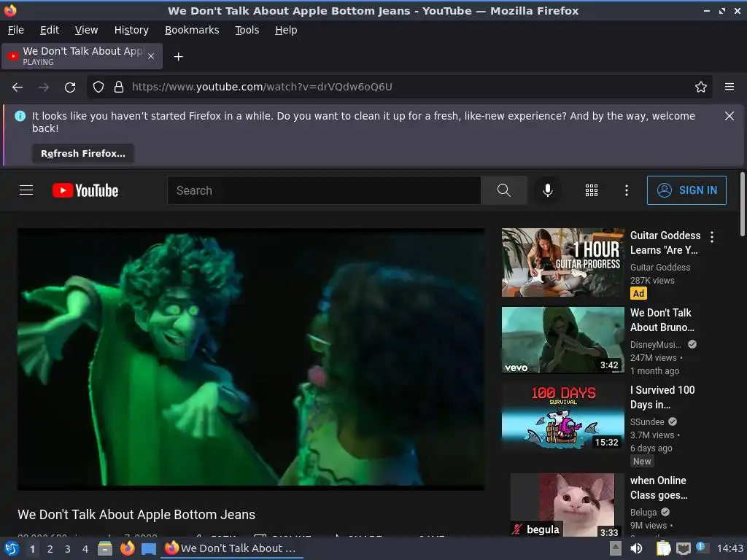View site security padlock info
Viewport: 747px width, 560px height.
pyautogui.click(x=119, y=87)
